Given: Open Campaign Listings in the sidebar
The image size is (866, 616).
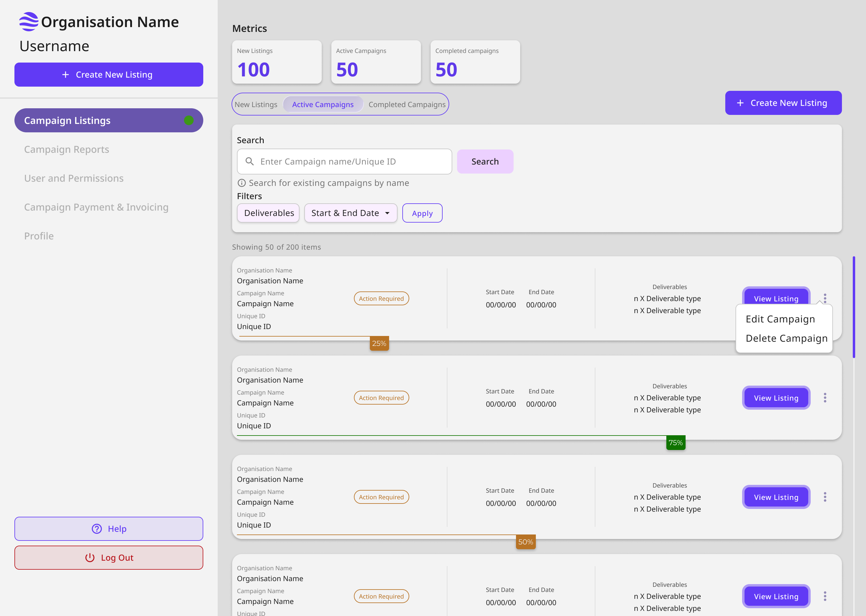Looking at the screenshot, I should [x=109, y=120].
